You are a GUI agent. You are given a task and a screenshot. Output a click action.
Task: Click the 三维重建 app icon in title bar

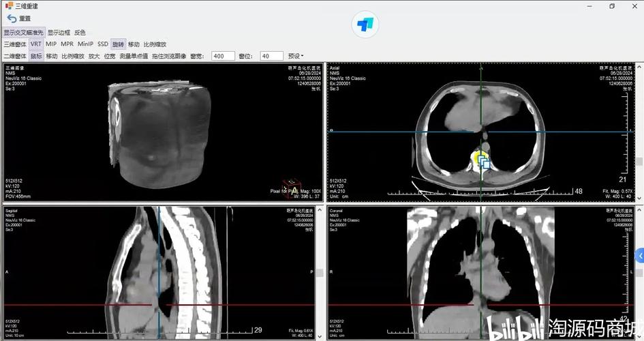(x=9, y=5)
